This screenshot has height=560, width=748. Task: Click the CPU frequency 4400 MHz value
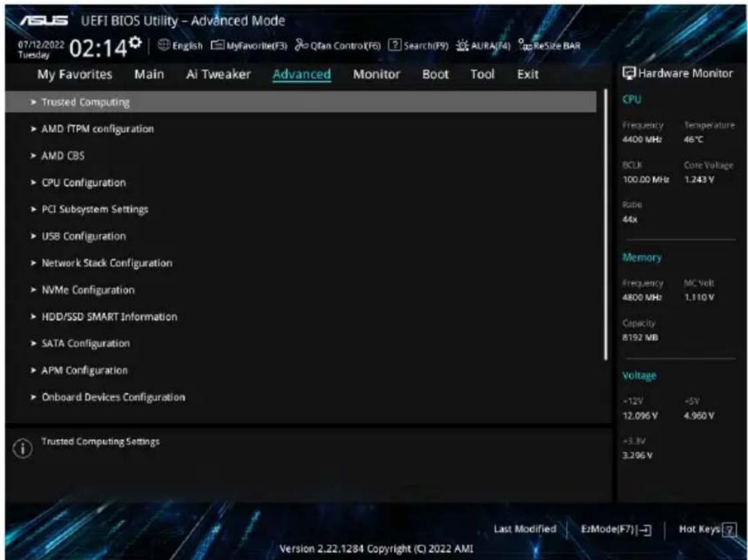642,139
